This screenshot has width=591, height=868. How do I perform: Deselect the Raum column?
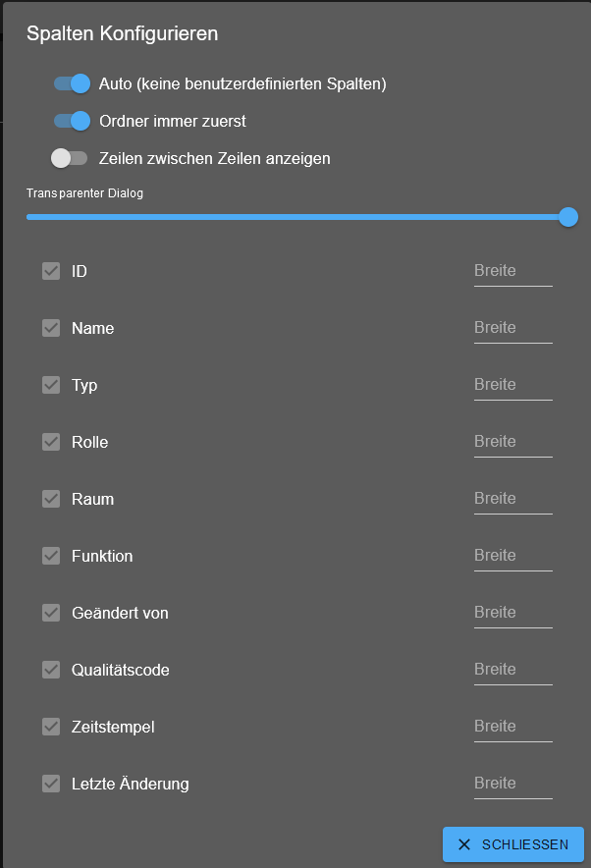tap(51, 499)
